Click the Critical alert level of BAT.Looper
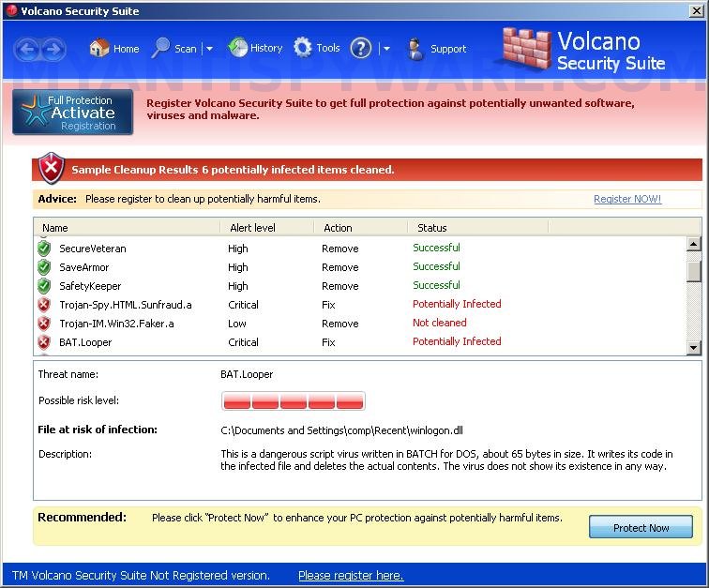 click(243, 342)
